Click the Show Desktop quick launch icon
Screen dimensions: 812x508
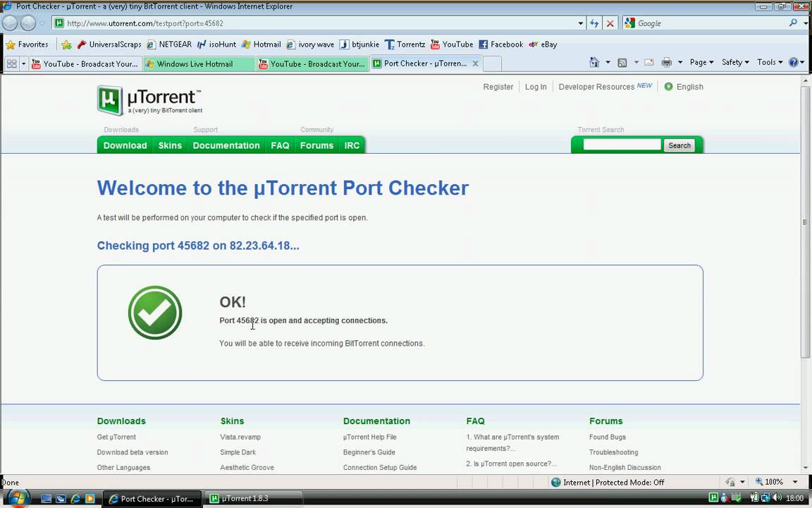pos(46,499)
